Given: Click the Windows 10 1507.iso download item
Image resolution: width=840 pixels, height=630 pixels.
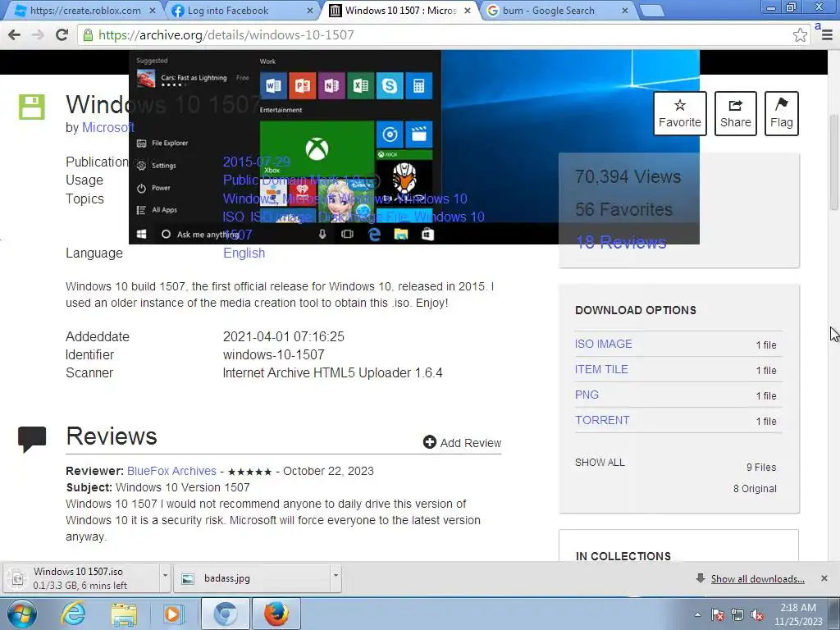Looking at the screenshot, I should tap(80, 578).
